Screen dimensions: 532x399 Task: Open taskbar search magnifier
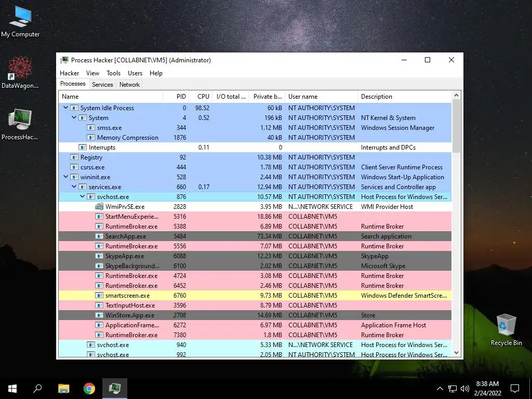(x=37, y=389)
